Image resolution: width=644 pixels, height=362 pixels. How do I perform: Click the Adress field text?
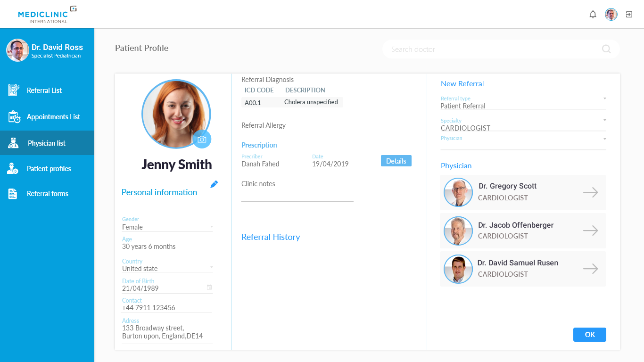162,332
